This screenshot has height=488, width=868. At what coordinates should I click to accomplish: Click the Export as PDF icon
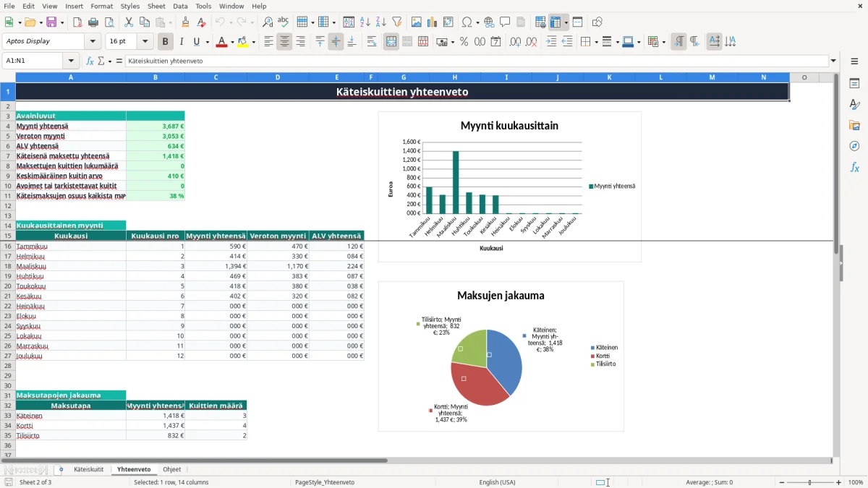(77, 22)
